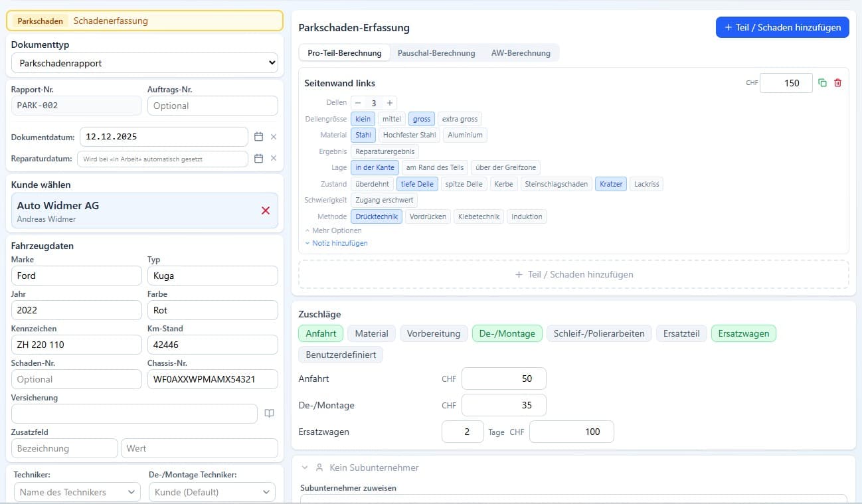
Task: Open the insurance address book icon
Action: [269, 413]
